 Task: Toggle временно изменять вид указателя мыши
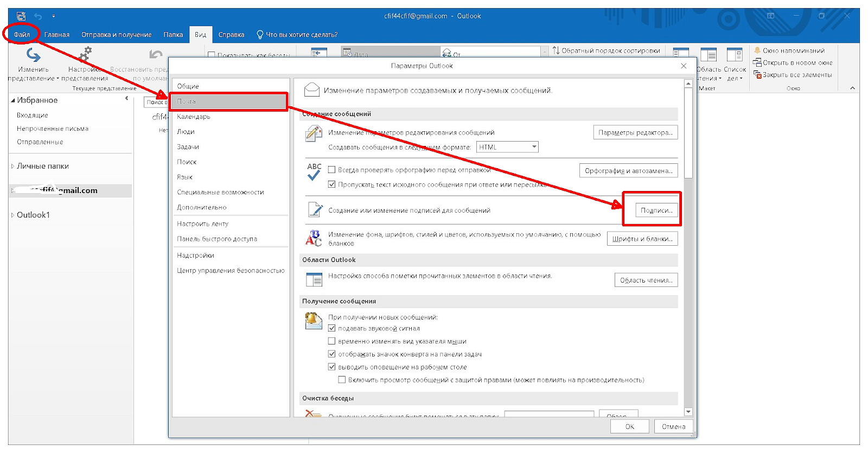(x=331, y=341)
